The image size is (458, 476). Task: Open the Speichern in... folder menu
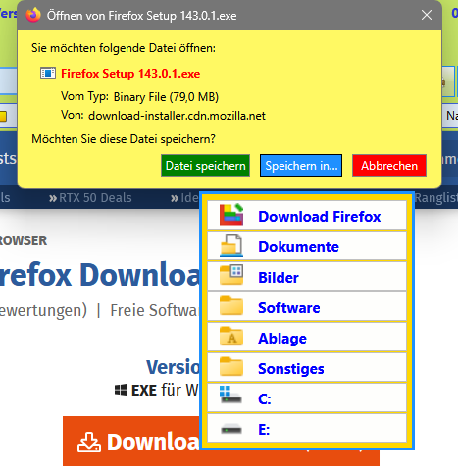301,166
